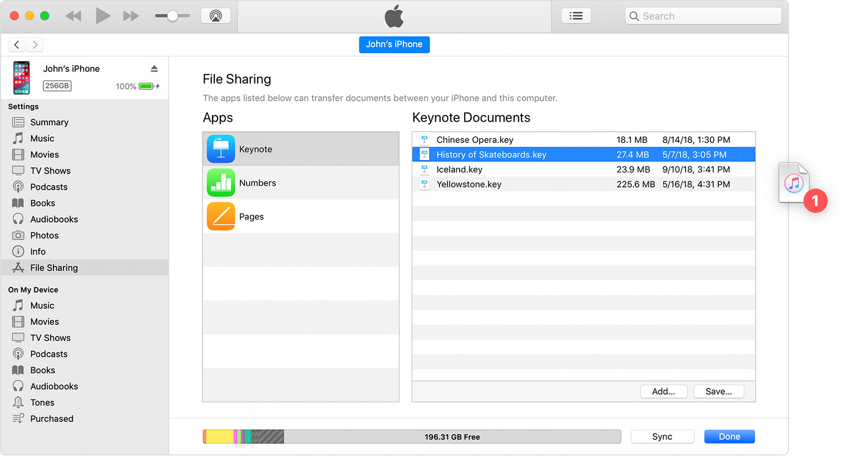
Task: Select Iceland.key document
Action: coord(584,169)
